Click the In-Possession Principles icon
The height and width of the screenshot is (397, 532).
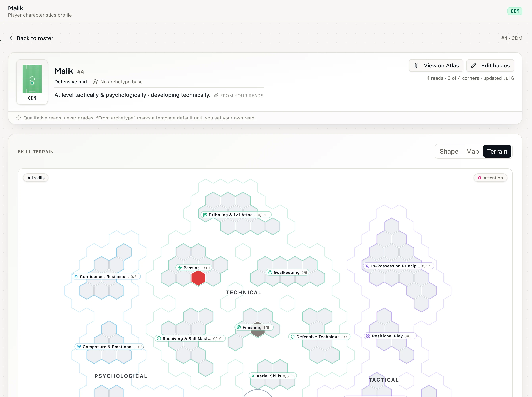click(x=367, y=266)
